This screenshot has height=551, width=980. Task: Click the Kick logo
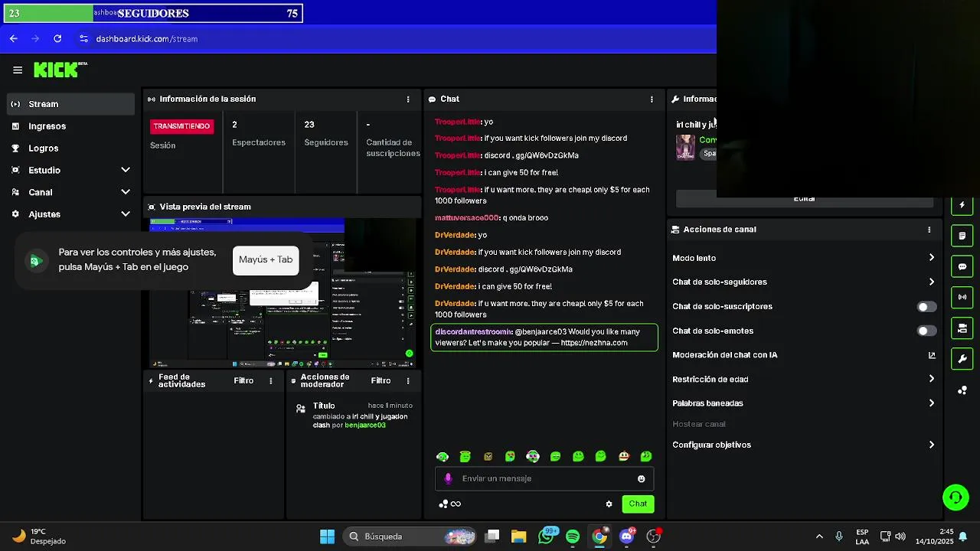point(60,70)
